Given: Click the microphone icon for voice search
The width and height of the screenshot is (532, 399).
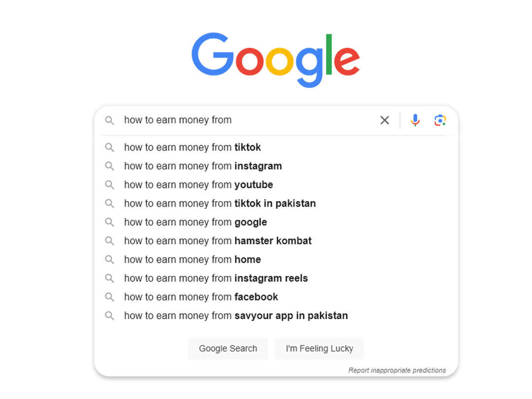Looking at the screenshot, I should click(x=415, y=120).
